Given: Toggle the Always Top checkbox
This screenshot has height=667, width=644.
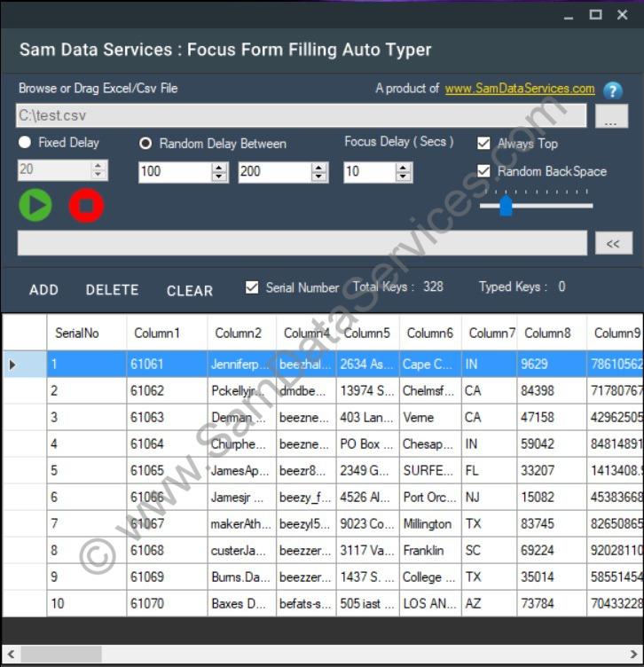Looking at the screenshot, I should (483, 144).
